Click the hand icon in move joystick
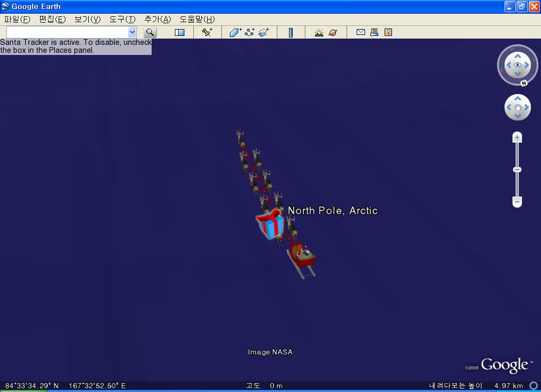541x392 pixels. click(518, 107)
